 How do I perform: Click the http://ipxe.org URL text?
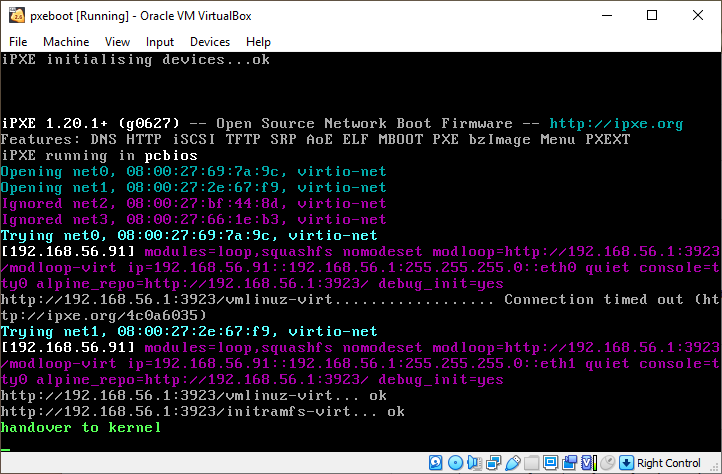(616, 124)
